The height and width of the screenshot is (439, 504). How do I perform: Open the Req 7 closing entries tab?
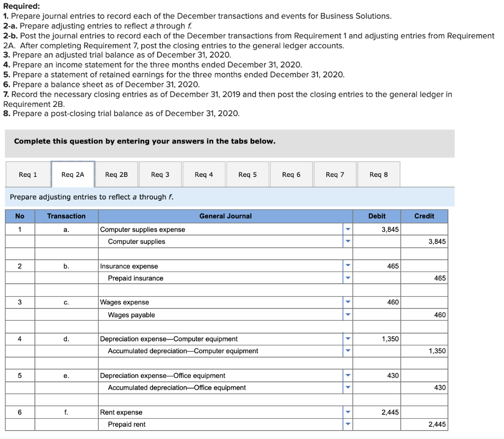[335, 174]
